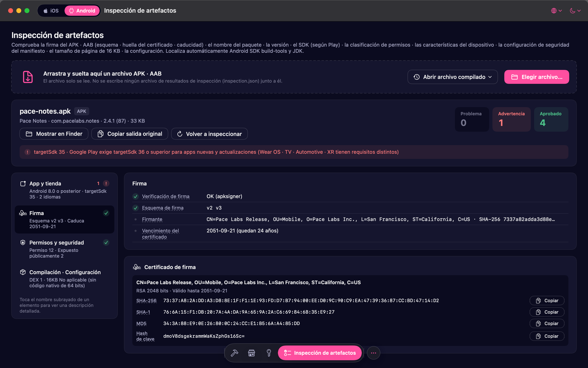
Task: Select the Android platform toggle
Action: coord(82,11)
